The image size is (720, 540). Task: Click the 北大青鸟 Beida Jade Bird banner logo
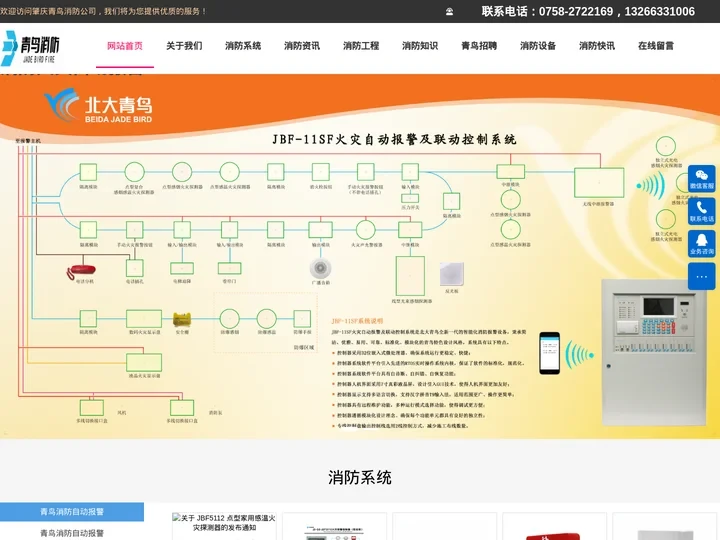pos(98,106)
